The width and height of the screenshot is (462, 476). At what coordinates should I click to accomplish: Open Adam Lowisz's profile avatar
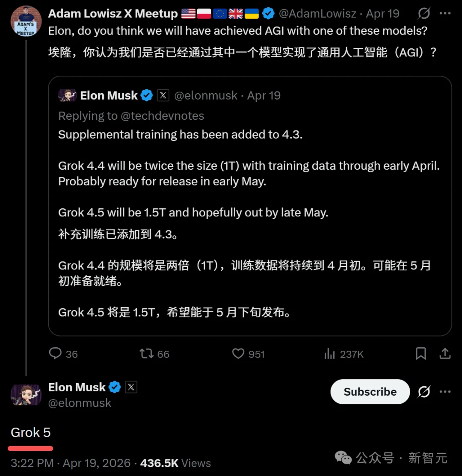pyautogui.click(x=26, y=21)
